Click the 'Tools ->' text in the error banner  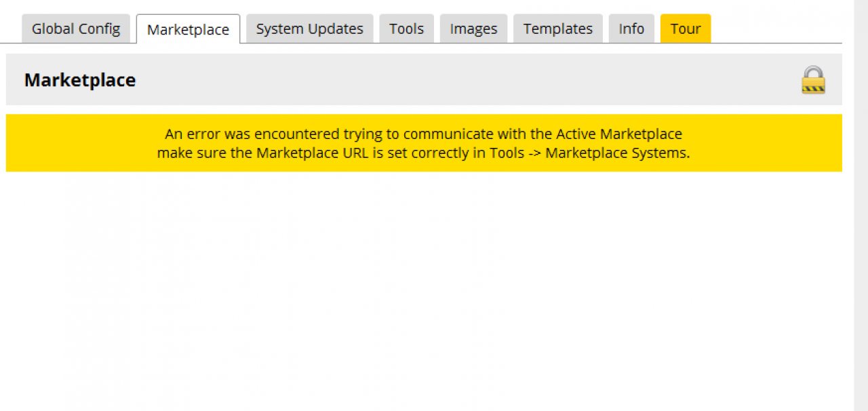point(516,153)
